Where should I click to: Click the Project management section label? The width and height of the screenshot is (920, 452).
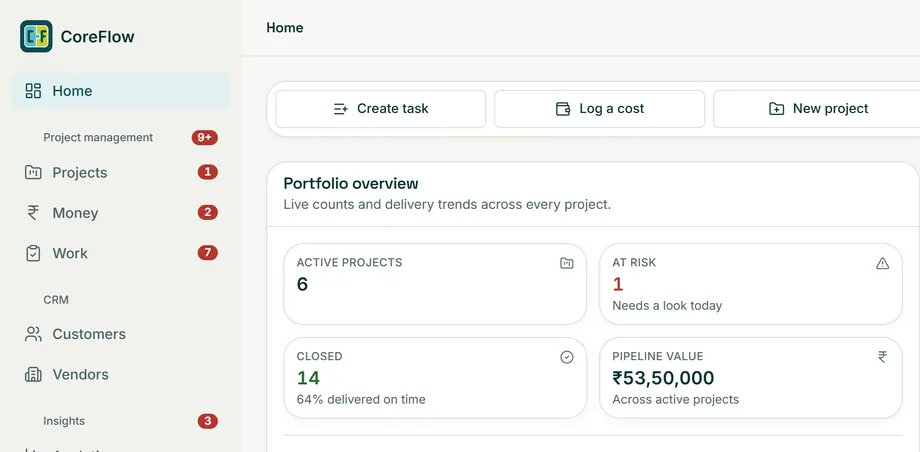point(98,137)
